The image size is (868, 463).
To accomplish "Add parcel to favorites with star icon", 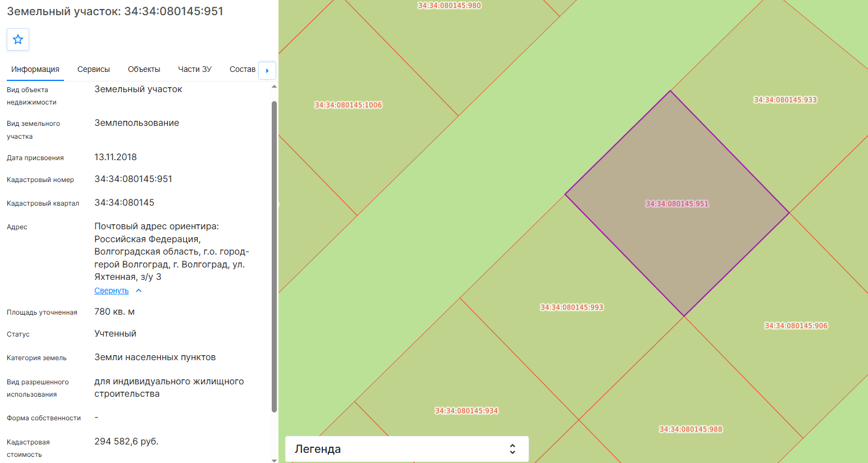I will tap(18, 39).
